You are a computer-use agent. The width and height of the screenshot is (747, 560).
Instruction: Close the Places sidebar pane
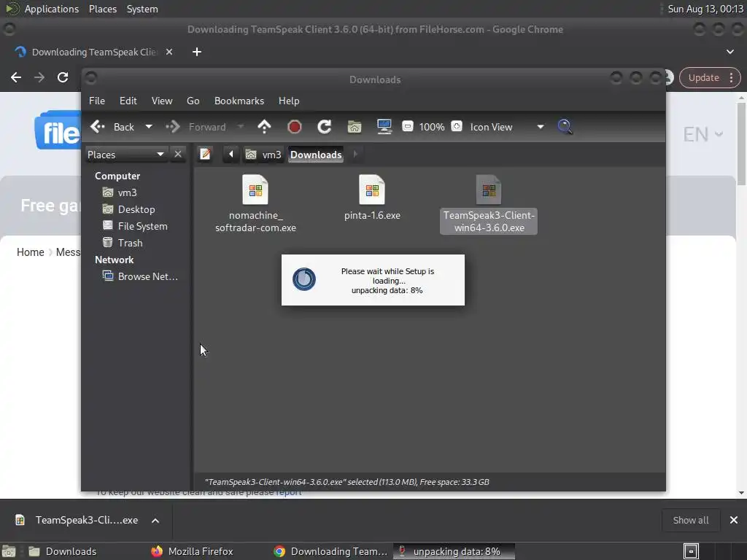coord(178,155)
